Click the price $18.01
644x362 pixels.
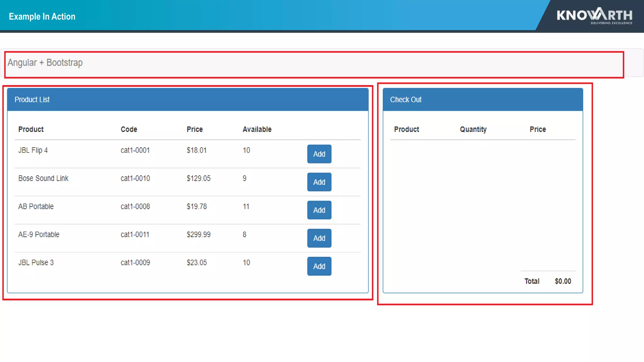click(x=197, y=150)
